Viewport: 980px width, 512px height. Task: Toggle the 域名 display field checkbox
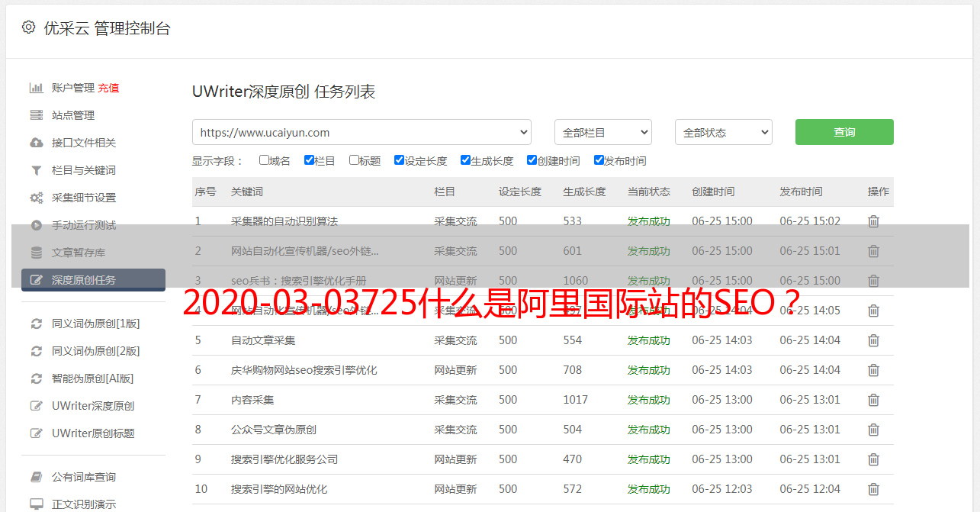coord(264,160)
